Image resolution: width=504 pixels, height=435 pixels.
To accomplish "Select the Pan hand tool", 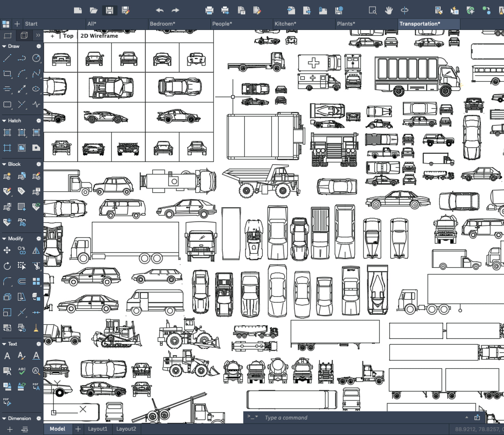I will pos(389,10).
